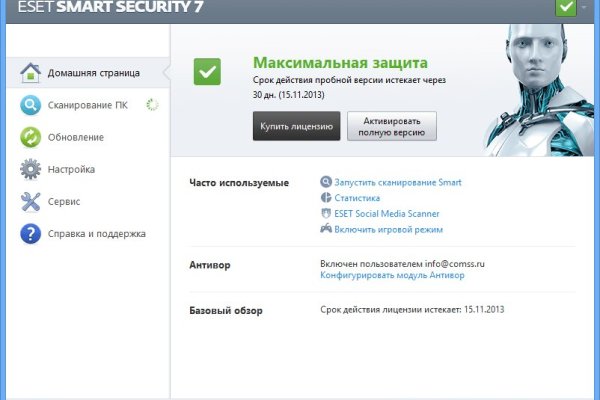
Task: Open Конфигурировать модуль Антивор link
Action: click(392, 273)
